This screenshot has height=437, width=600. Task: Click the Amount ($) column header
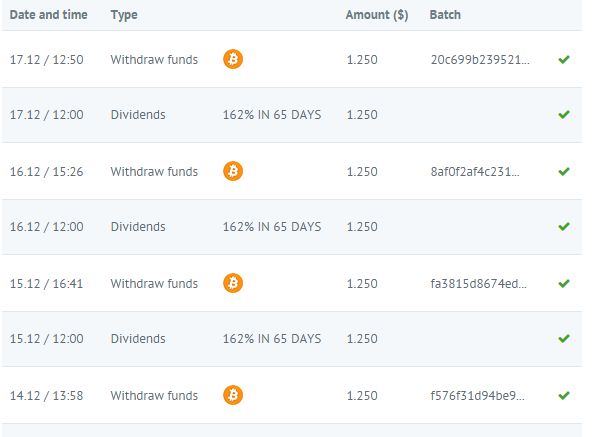tap(377, 15)
